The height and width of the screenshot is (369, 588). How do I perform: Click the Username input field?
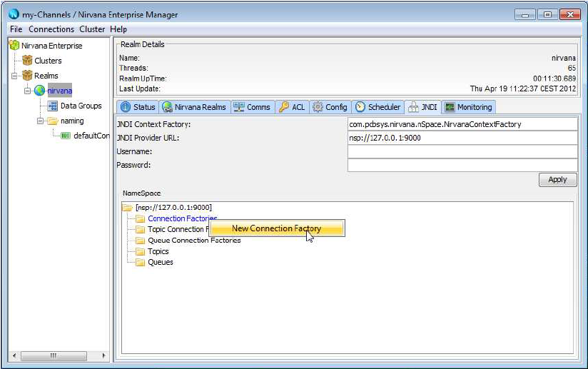(462, 151)
